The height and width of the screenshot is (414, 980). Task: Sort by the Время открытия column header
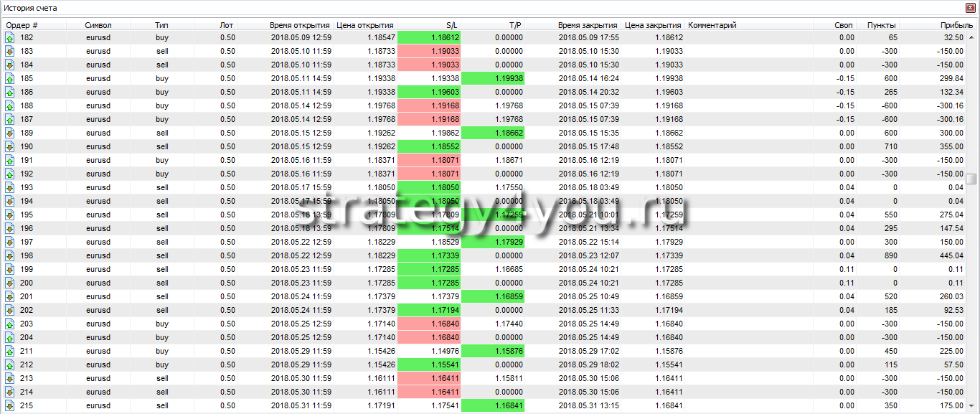pos(299,25)
